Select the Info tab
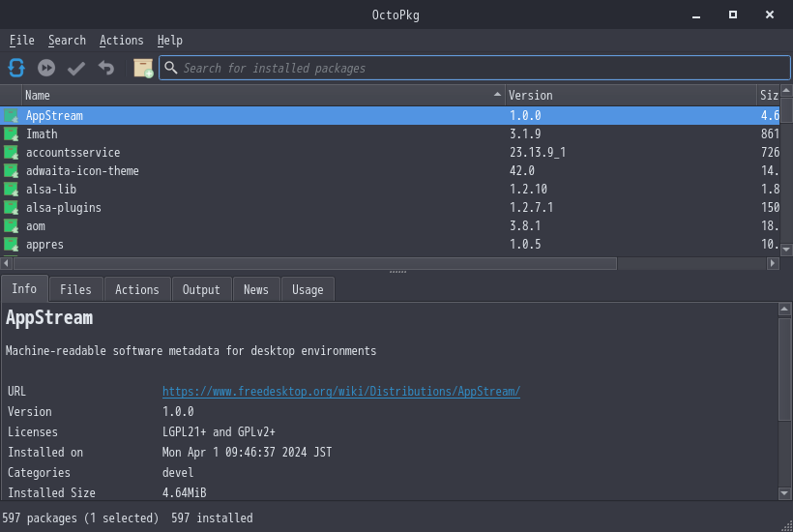Screen dimensions: 793x532 click(24, 289)
